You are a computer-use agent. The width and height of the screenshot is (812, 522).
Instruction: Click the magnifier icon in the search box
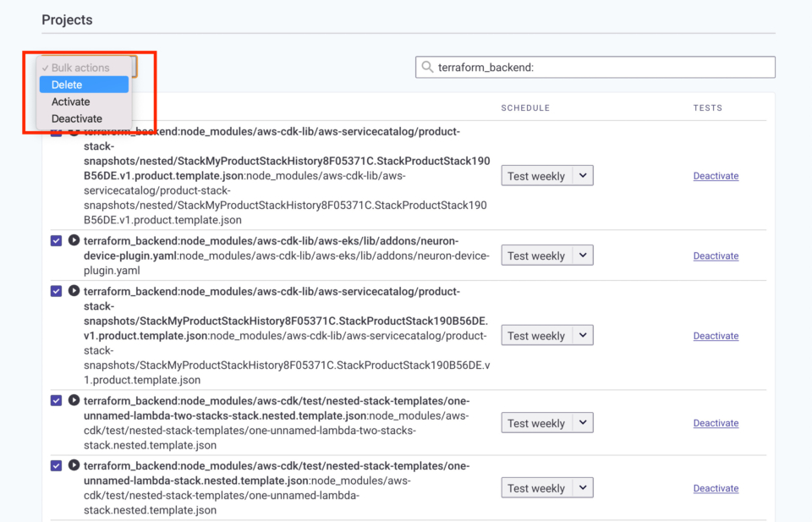[x=428, y=68]
